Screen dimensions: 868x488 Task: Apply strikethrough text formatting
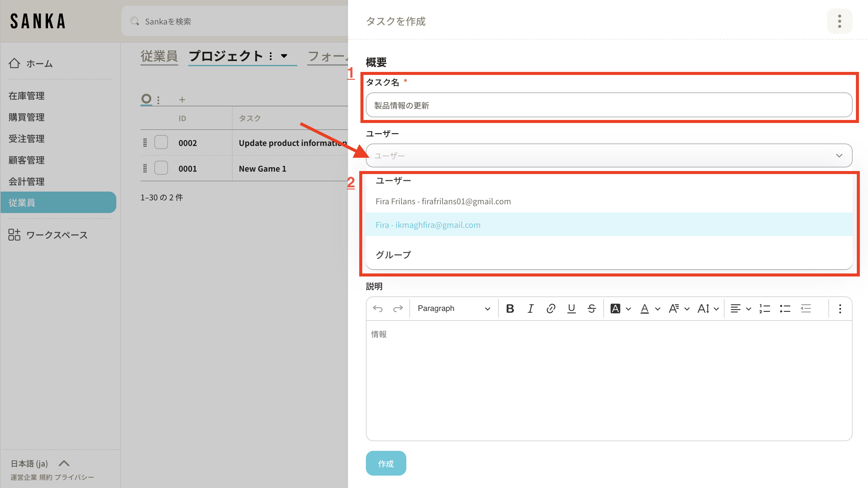(592, 309)
